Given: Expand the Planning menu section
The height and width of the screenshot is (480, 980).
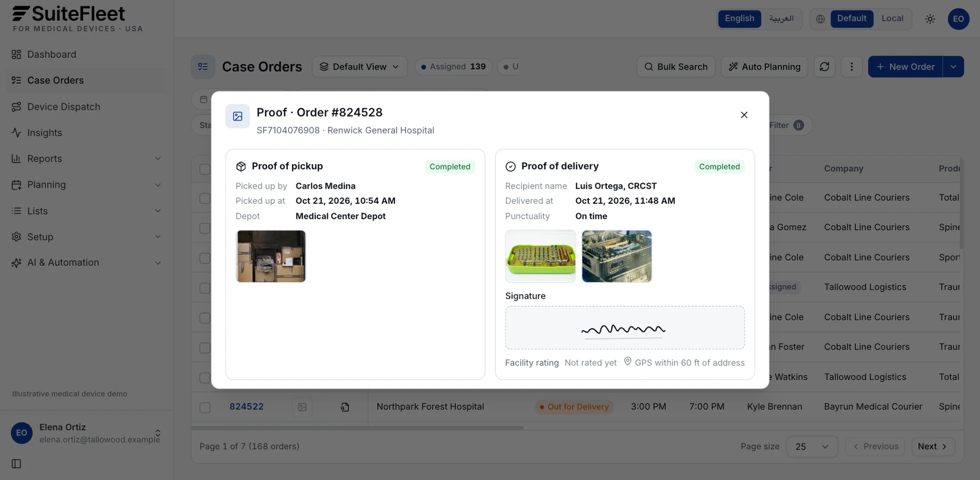Looking at the screenshot, I should [x=86, y=185].
